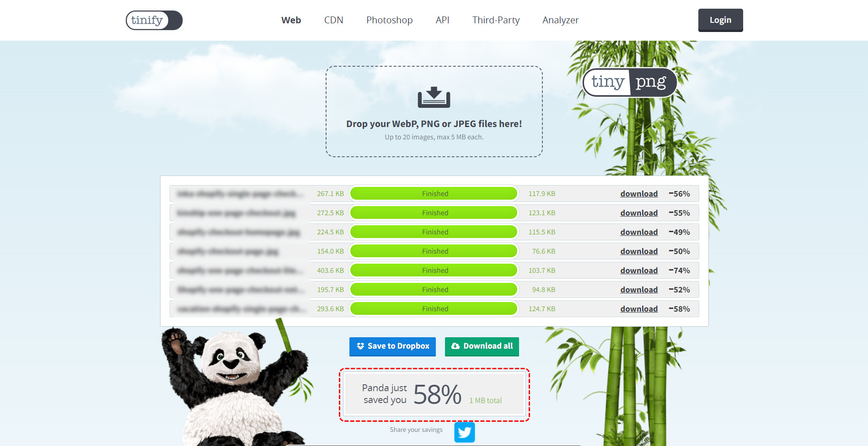This screenshot has width=868, height=446.
Task: Click the '−49%' savings value
Action: [679, 232]
